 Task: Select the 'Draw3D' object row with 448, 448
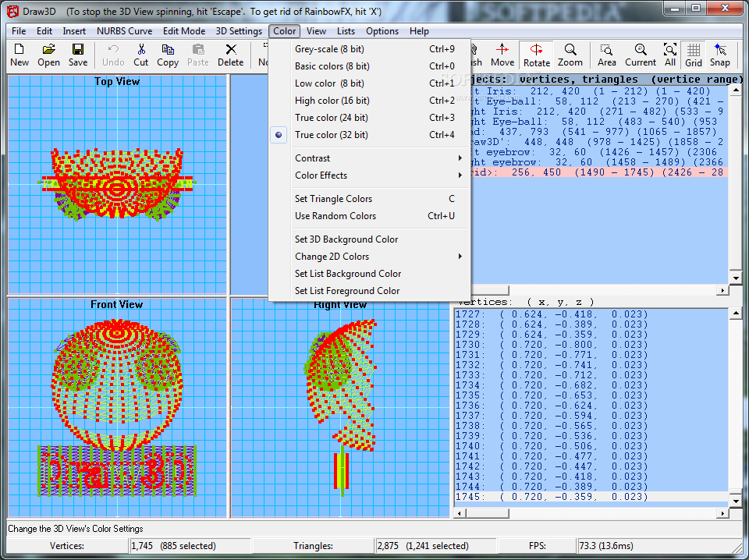click(x=599, y=142)
